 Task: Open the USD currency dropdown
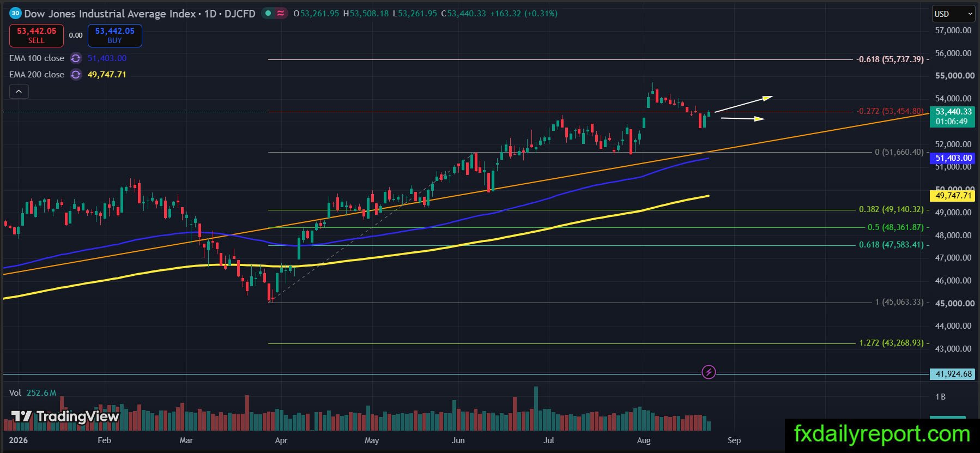[x=953, y=14]
